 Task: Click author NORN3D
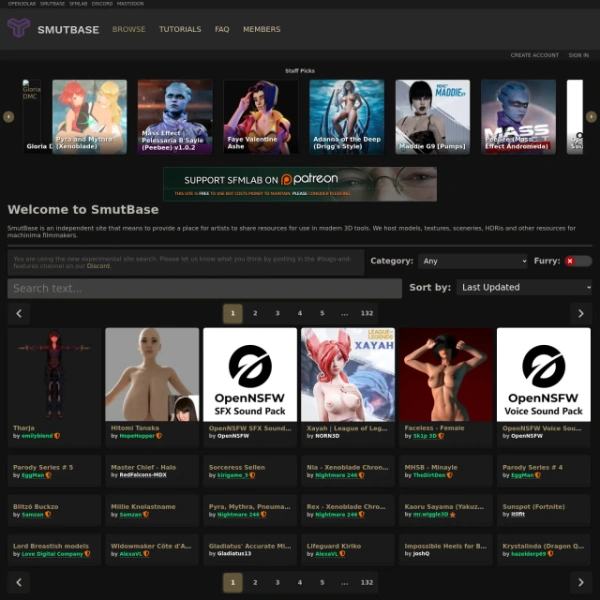pos(327,436)
